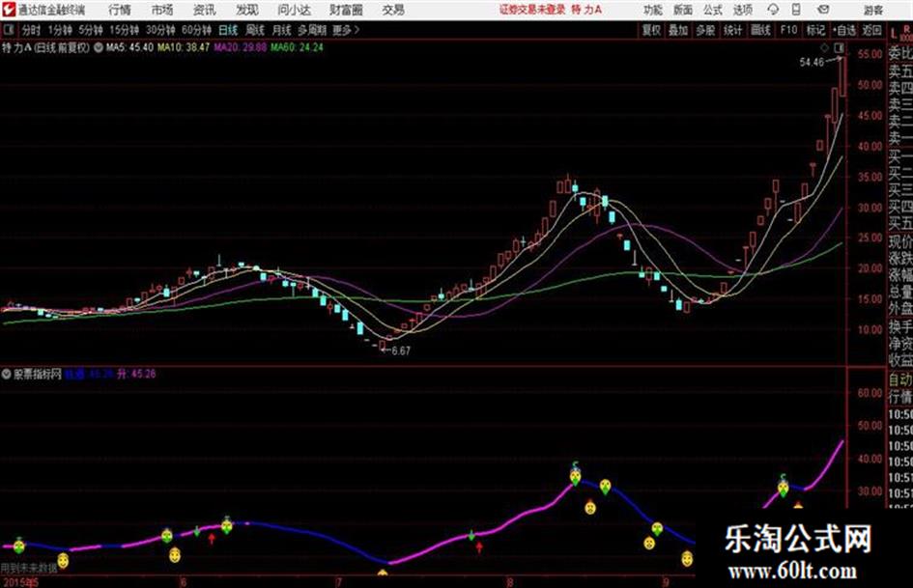
Task: Click the R tab at the top right corner
Action: click(x=906, y=27)
